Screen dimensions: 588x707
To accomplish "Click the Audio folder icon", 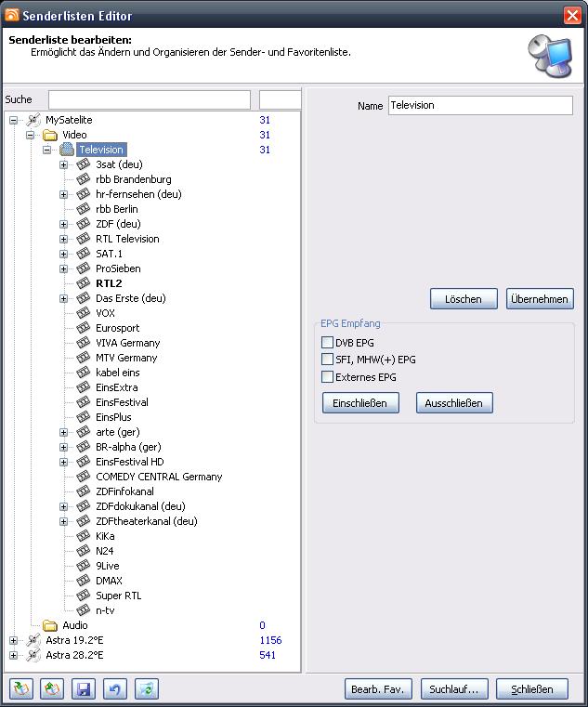I will (x=50, y=625).
